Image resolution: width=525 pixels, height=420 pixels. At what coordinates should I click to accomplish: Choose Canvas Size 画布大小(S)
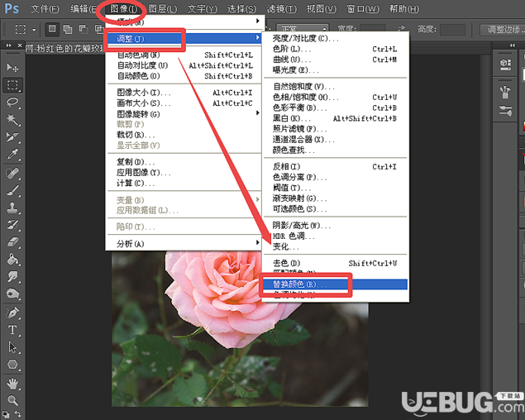184,103
